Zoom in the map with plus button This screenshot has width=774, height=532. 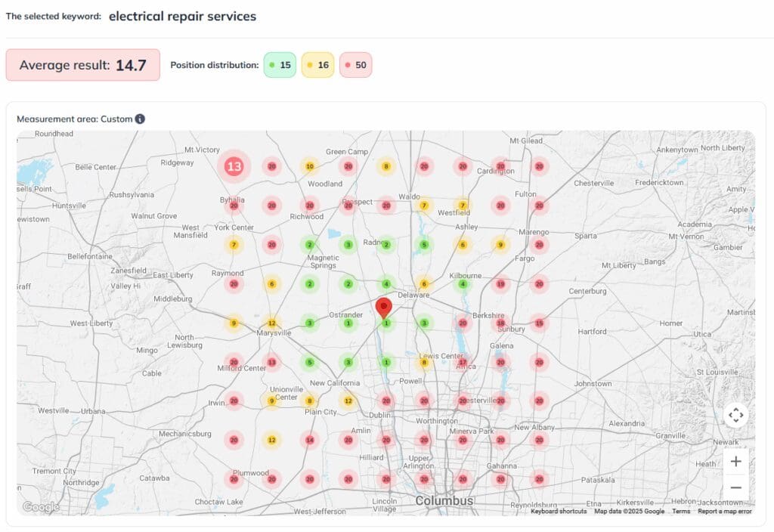735,462
